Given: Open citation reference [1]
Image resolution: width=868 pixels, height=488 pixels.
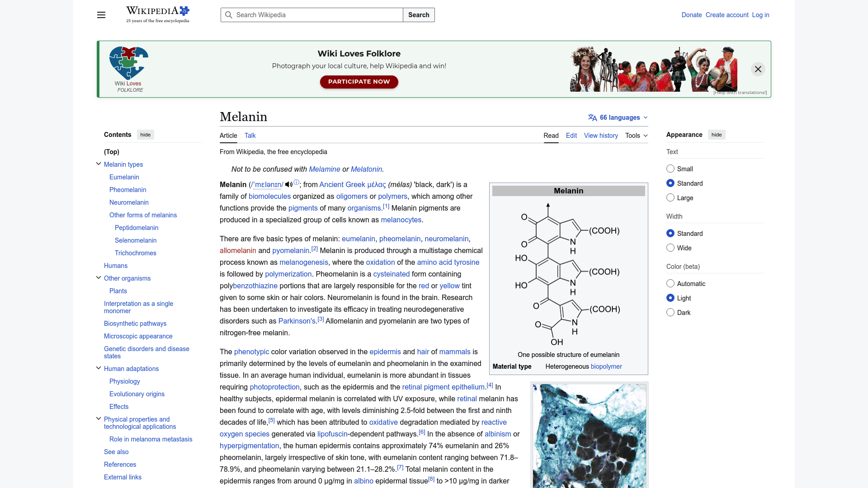Looking at the screenshot, I should click(x=386, y=206).
